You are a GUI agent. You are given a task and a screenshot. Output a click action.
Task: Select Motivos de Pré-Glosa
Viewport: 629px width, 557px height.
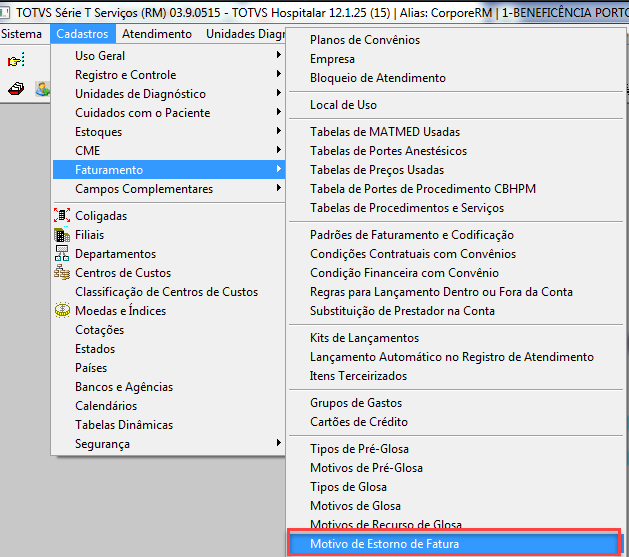[456, 468]
